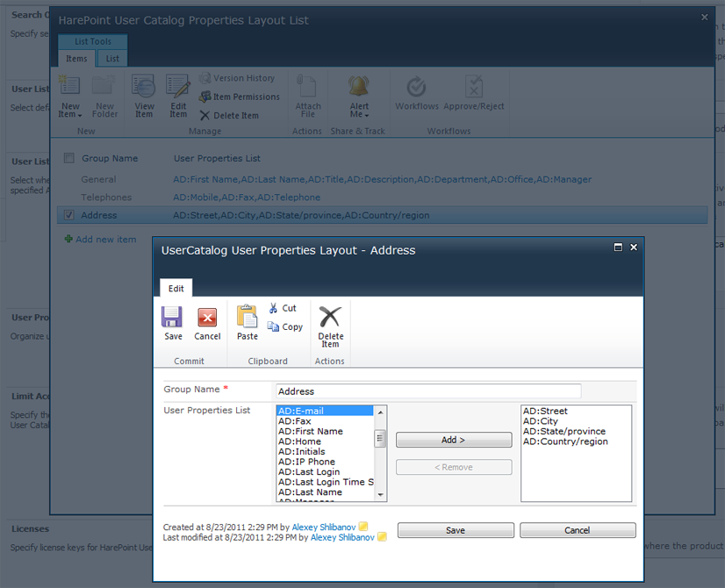
Task: Click the properties list scrollbar down arrow
Action: point(380,495)
